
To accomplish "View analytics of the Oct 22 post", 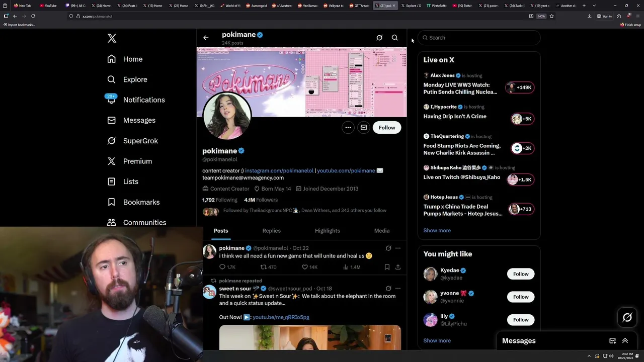I will [352, 267].
